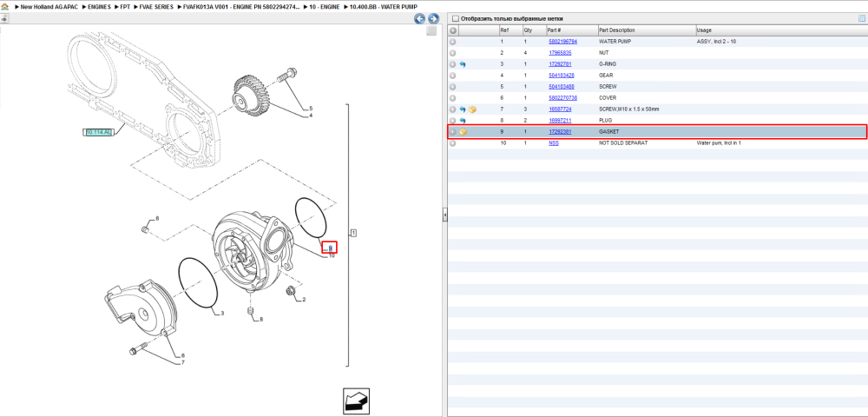Add NUT row via its circle icon
The height and width of the screenshot is (417, 868).
click(x=452, y=53)
